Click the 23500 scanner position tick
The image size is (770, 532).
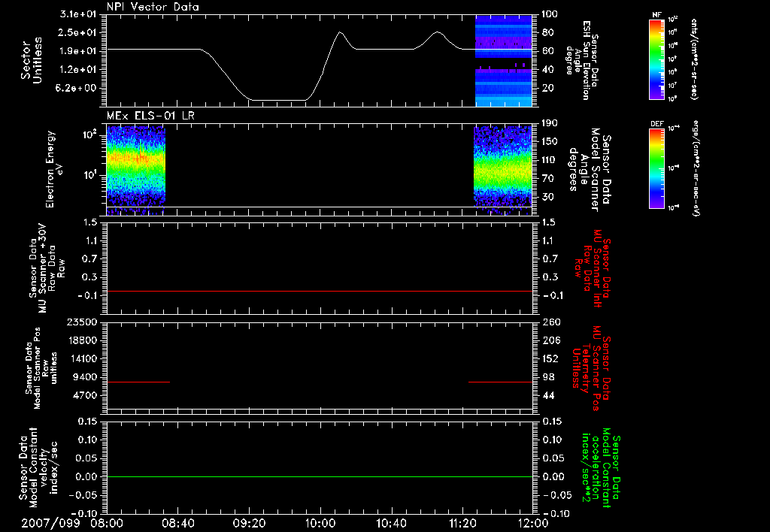click(81, 322)
